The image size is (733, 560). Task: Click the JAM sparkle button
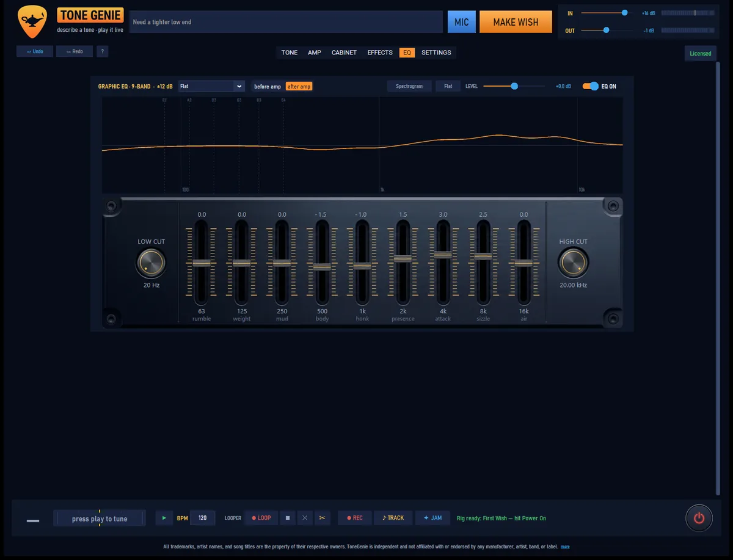432,518
